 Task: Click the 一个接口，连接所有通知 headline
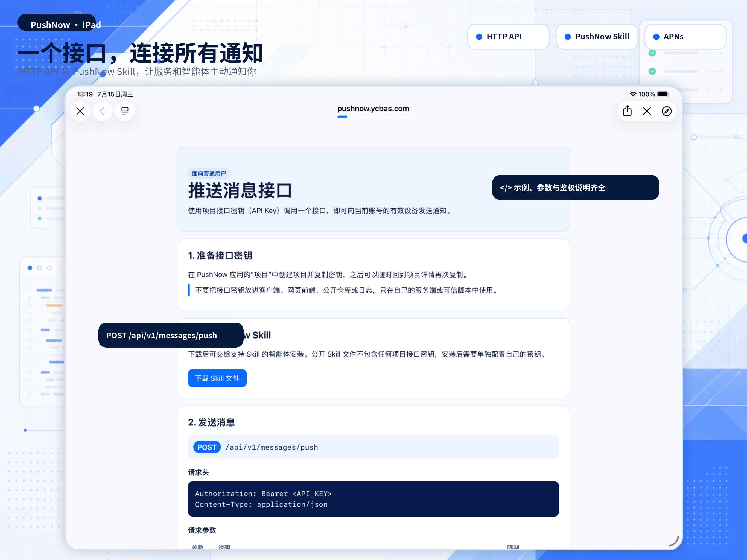(x=141, y=53)
